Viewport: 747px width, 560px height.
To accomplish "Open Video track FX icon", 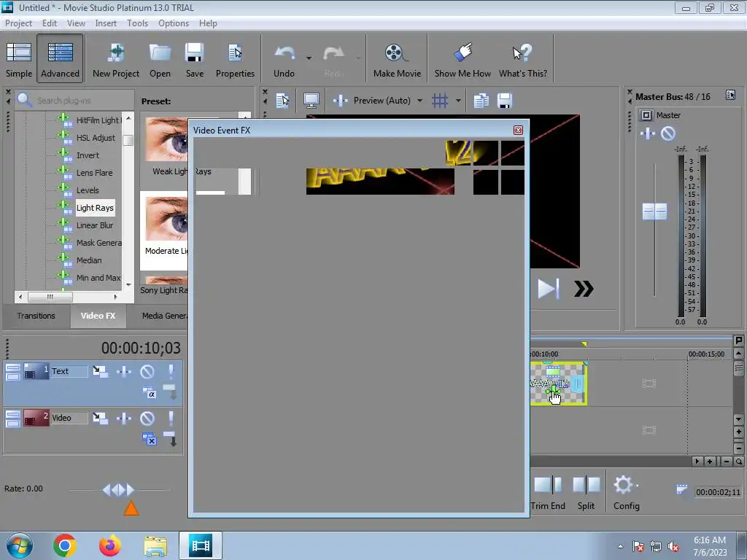I will pyautogui.click(x=124, y=418).
